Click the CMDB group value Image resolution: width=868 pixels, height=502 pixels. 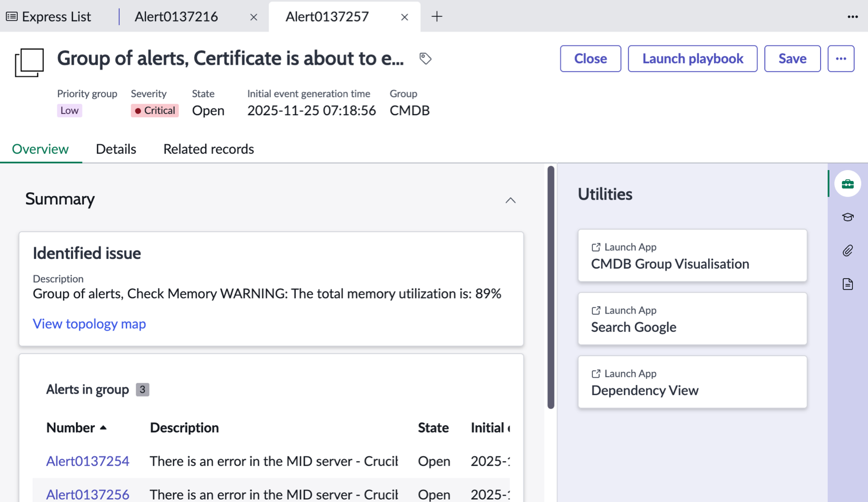[x=410, y=110]
